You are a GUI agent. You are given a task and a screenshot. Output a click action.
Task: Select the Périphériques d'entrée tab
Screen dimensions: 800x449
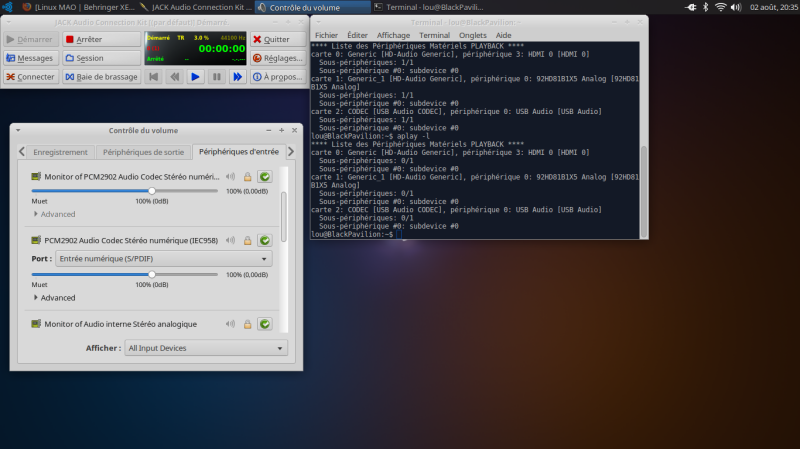click(239, 152)
